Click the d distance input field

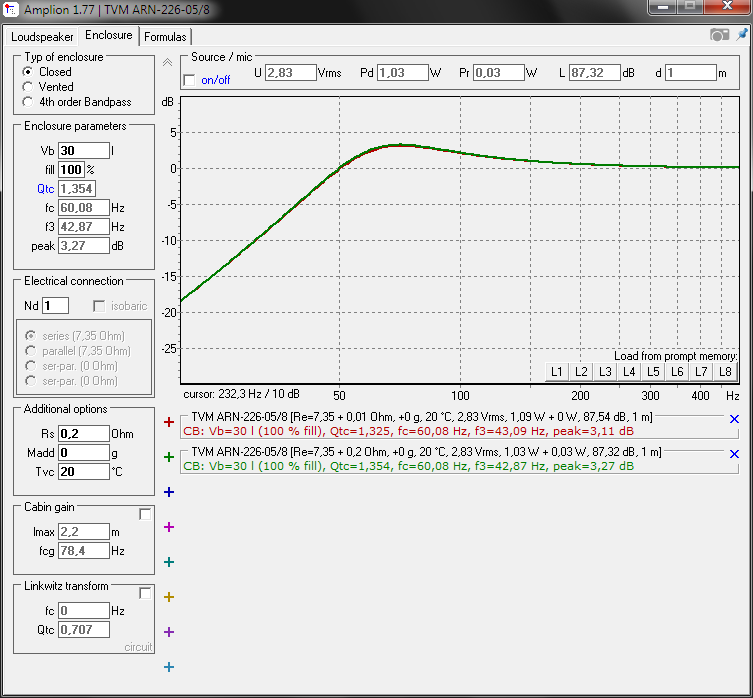click(x=691, y=73)
